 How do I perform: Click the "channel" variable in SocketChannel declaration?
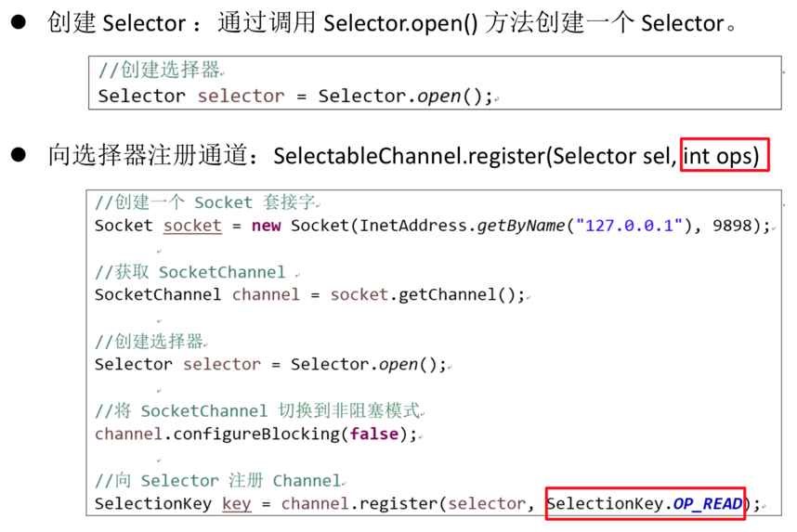click(x=265, y=295)
